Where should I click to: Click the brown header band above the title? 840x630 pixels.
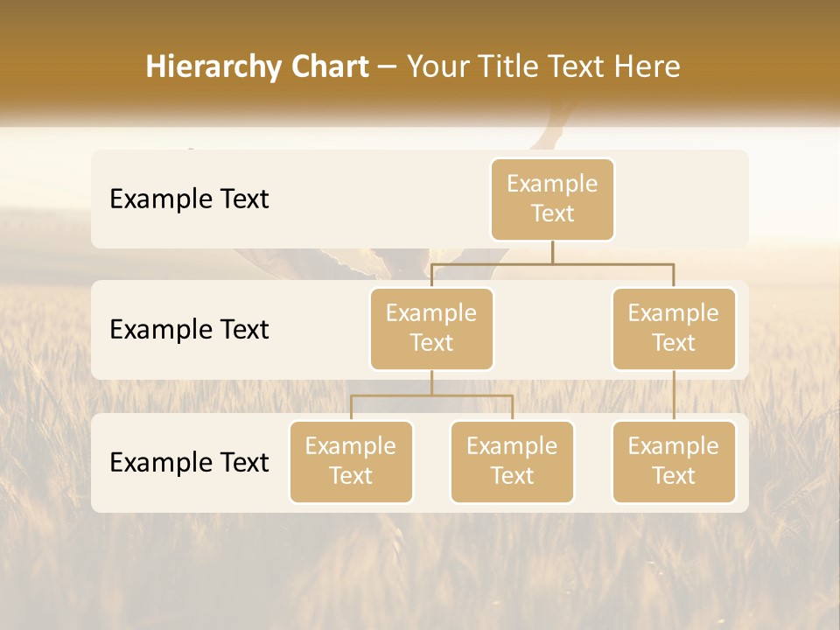(x=420, y=19)
